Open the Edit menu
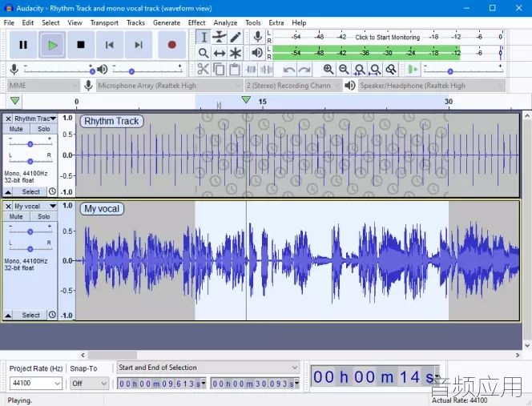 28,22
